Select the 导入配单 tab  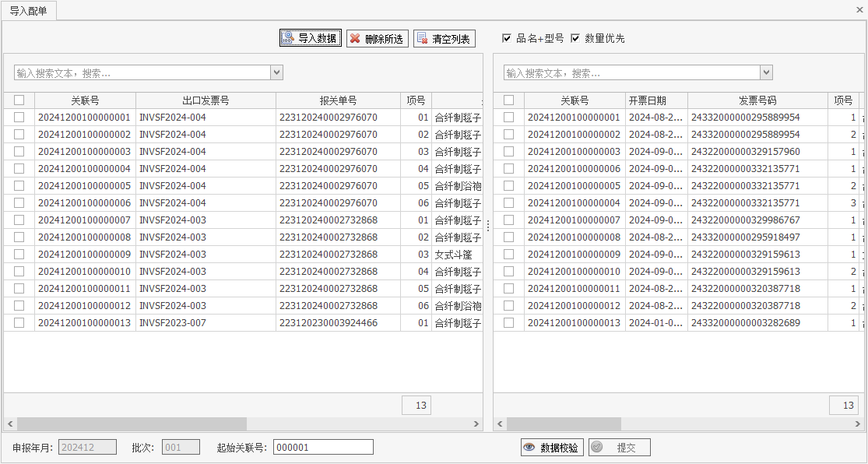coord(28,11)
